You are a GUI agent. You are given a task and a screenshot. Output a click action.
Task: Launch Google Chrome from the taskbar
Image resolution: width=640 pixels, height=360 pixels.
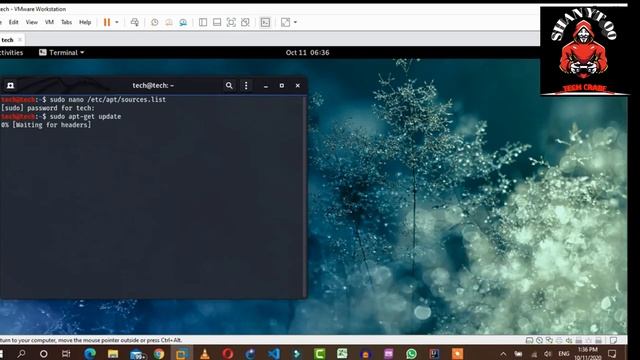coord(159,353)
